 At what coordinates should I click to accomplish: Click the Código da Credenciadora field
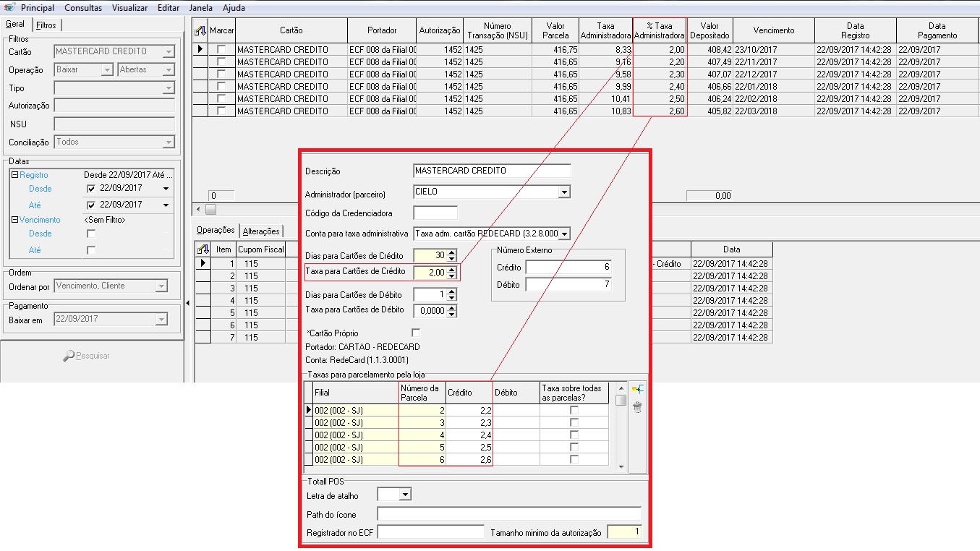pos(435,213)
